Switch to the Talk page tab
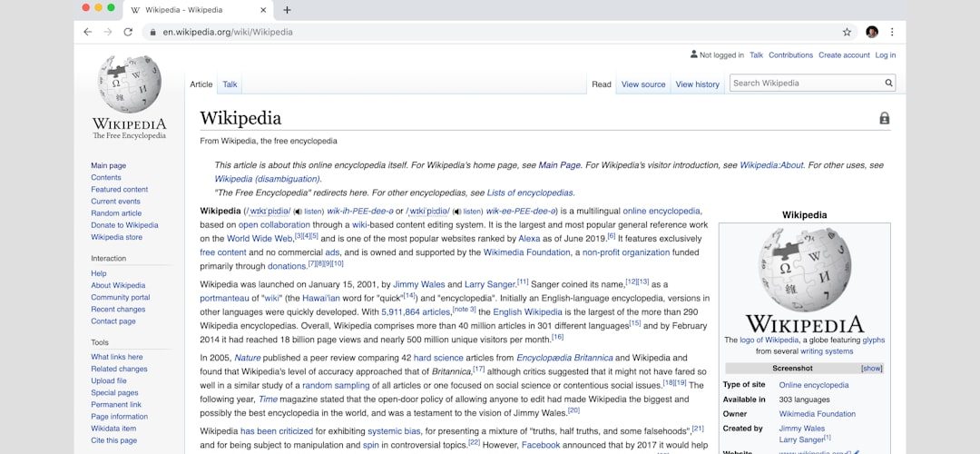The image size is (980, 454). [230, 84]
